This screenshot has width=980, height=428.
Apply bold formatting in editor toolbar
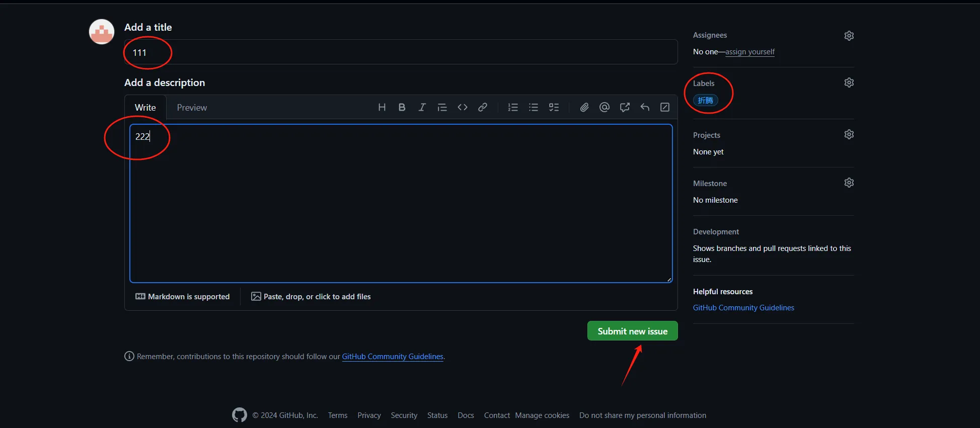click(402, 107)
